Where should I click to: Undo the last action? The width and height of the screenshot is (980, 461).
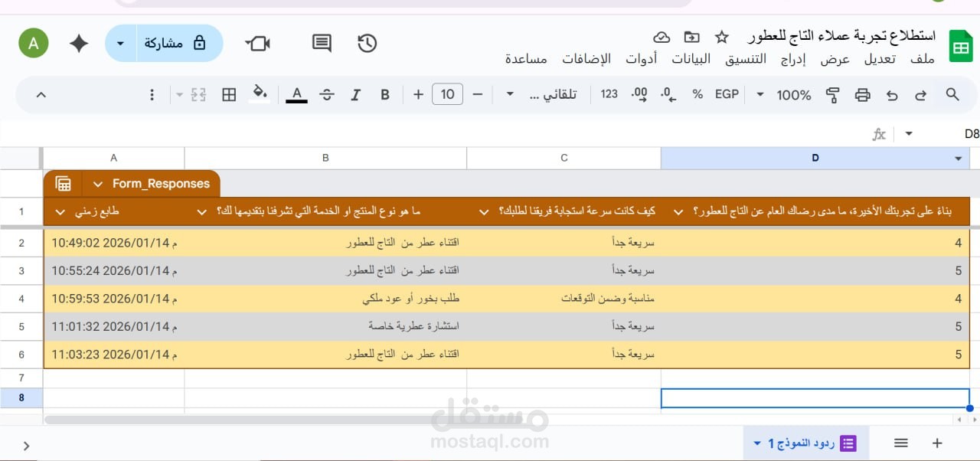click(892, 94)
